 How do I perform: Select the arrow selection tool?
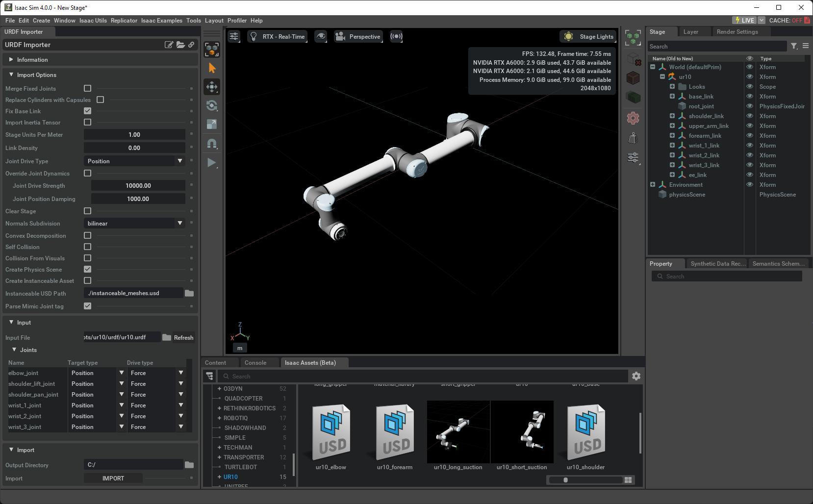(212, 68)
